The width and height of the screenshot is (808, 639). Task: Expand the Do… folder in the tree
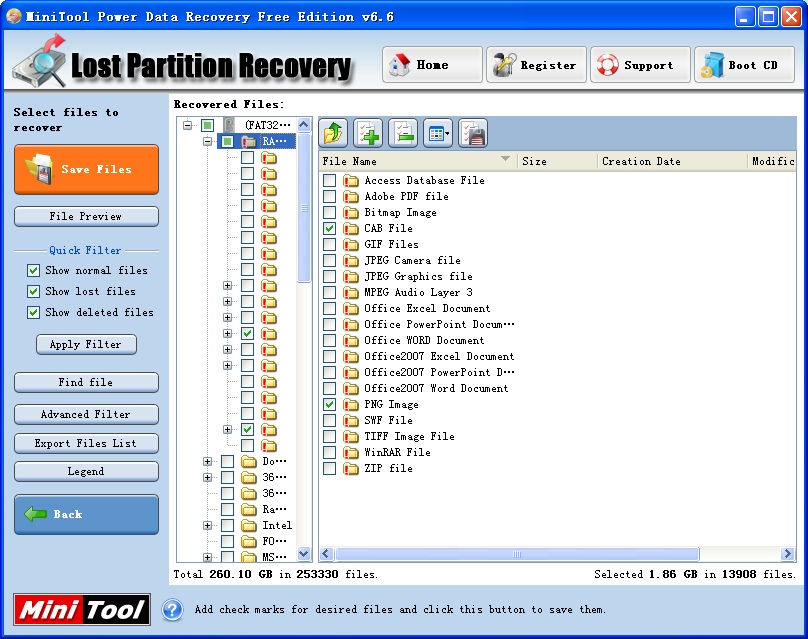[207, 461]
